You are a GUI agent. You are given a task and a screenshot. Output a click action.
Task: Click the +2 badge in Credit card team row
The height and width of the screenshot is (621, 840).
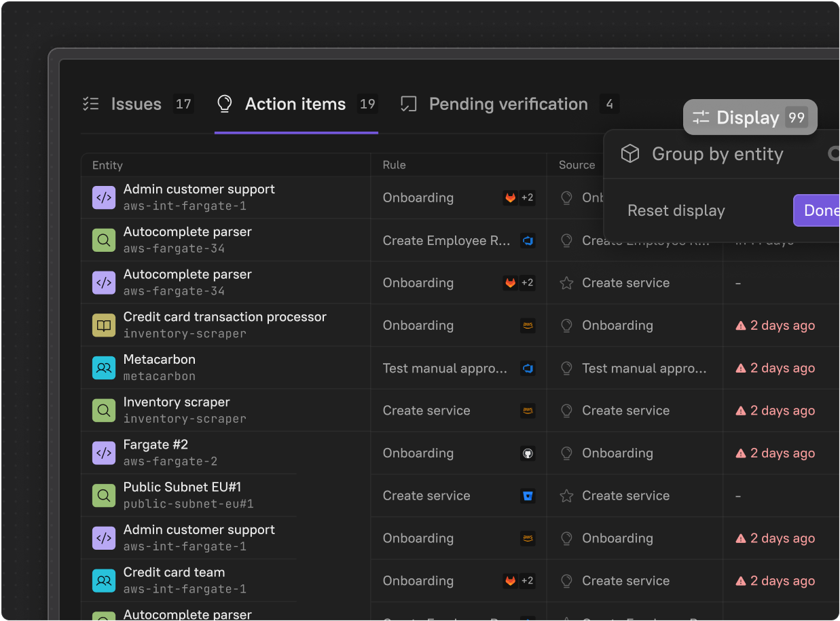coord(528,581)
